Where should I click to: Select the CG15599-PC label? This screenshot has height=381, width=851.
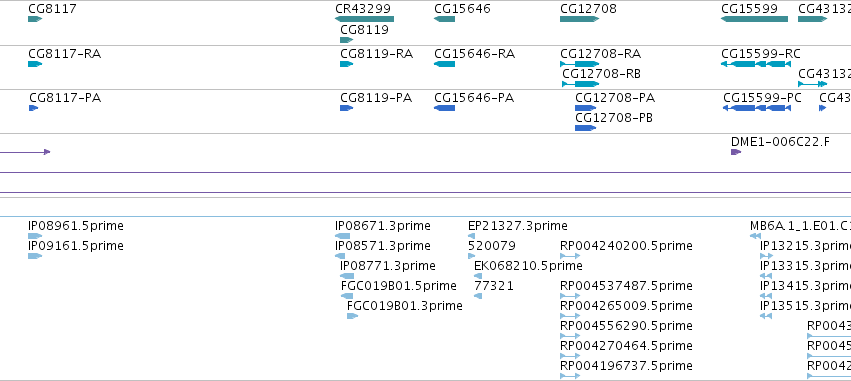click(763, 98)
